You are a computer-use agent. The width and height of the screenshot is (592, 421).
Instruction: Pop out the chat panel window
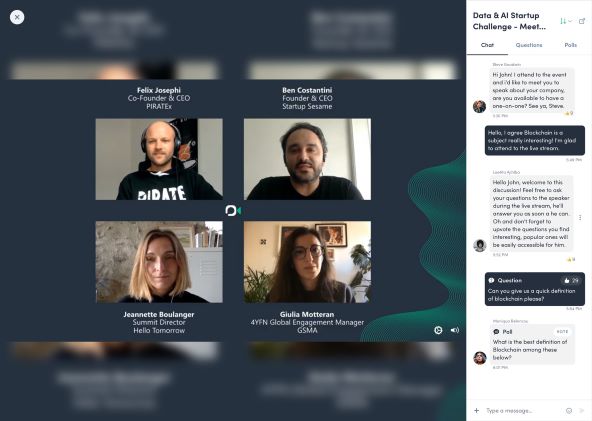click(582, 21)
